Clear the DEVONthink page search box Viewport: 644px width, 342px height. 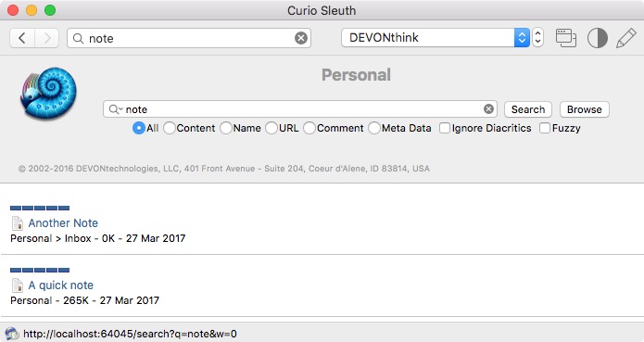point(488,109)
